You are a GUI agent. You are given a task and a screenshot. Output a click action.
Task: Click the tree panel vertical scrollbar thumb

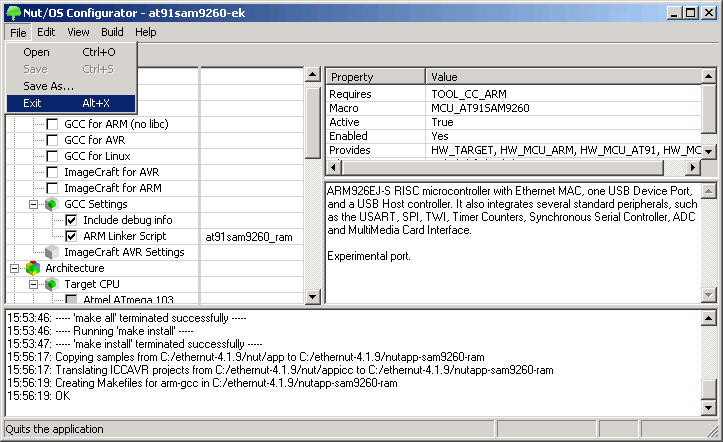click(313, 123)
